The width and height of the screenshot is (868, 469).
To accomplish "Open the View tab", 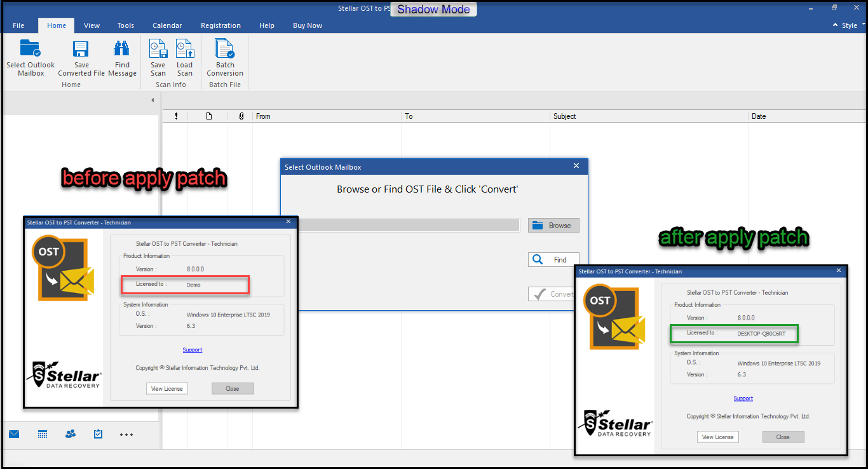I will pos(92,25).
